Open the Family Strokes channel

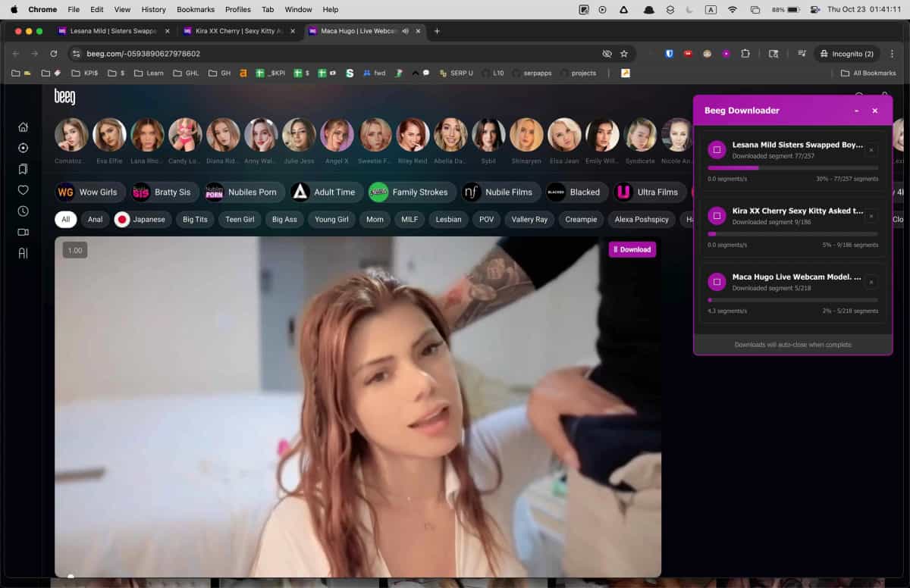tap(411, 192)
